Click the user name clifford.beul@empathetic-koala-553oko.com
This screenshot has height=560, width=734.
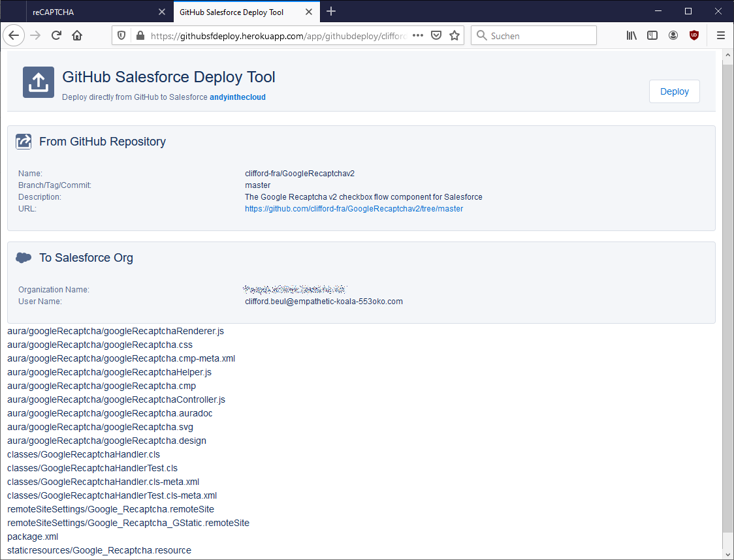[323, 302]
